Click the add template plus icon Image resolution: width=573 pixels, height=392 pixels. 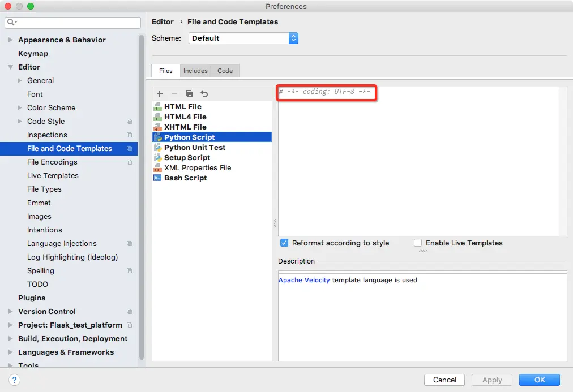coord(160,94)
